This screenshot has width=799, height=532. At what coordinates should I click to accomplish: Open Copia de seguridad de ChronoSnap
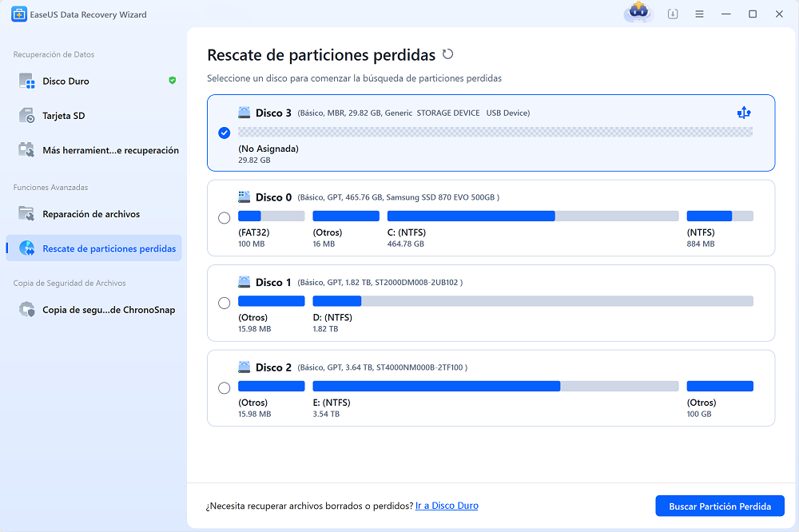(x=93, y=309)
